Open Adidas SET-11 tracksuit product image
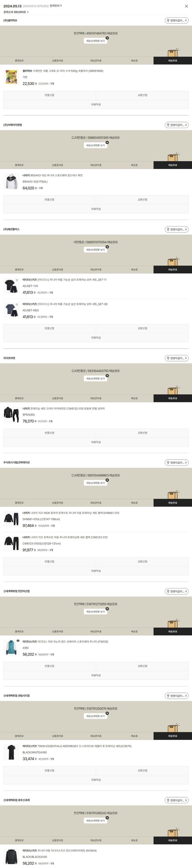 [11, 286]
